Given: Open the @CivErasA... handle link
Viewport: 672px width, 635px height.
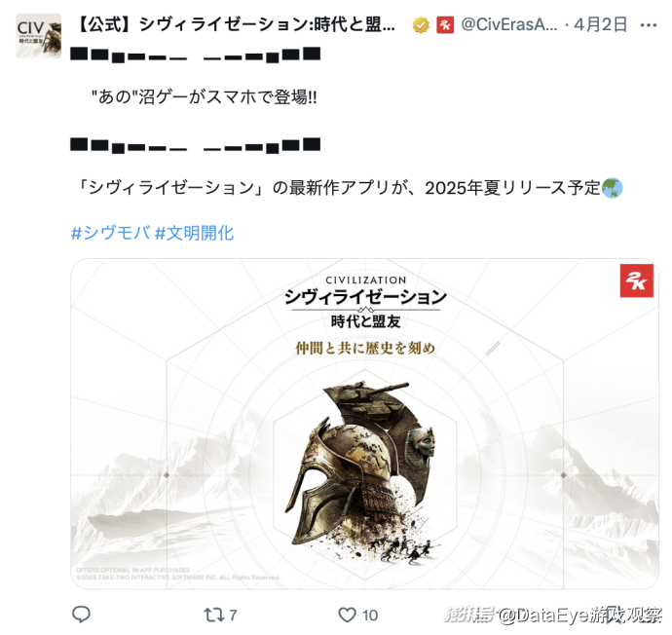Looking at the screenshot, I should coord(509,25).
